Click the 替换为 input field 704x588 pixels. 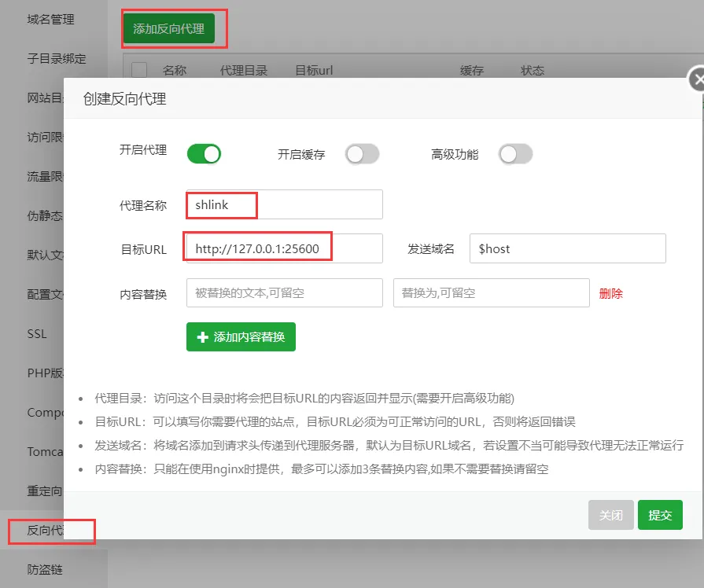pyautogui.click(x=491, y=292)
